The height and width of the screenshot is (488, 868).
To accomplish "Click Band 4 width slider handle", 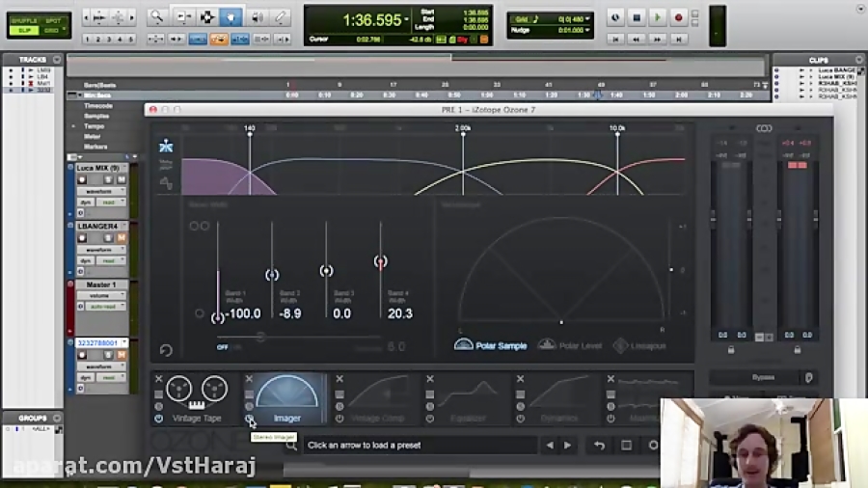I will pos(380,261).
